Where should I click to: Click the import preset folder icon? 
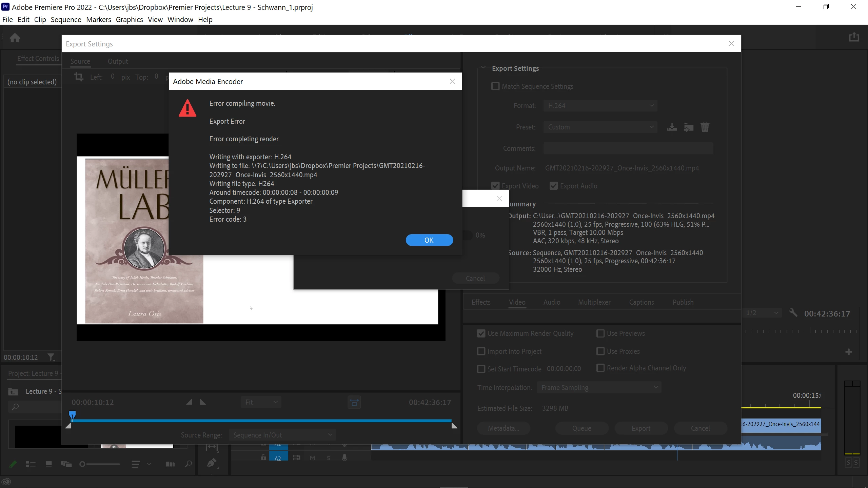pos(688,127)
